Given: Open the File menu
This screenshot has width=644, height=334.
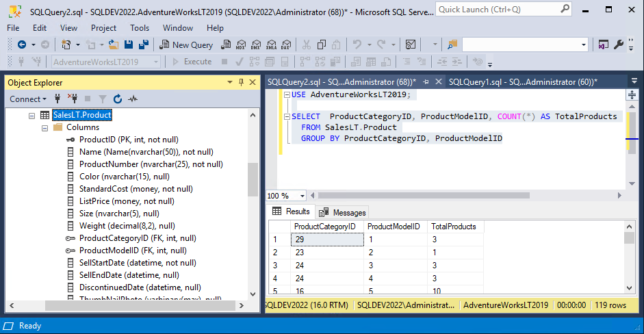Looking at the screenshot, I should point(13,28).
